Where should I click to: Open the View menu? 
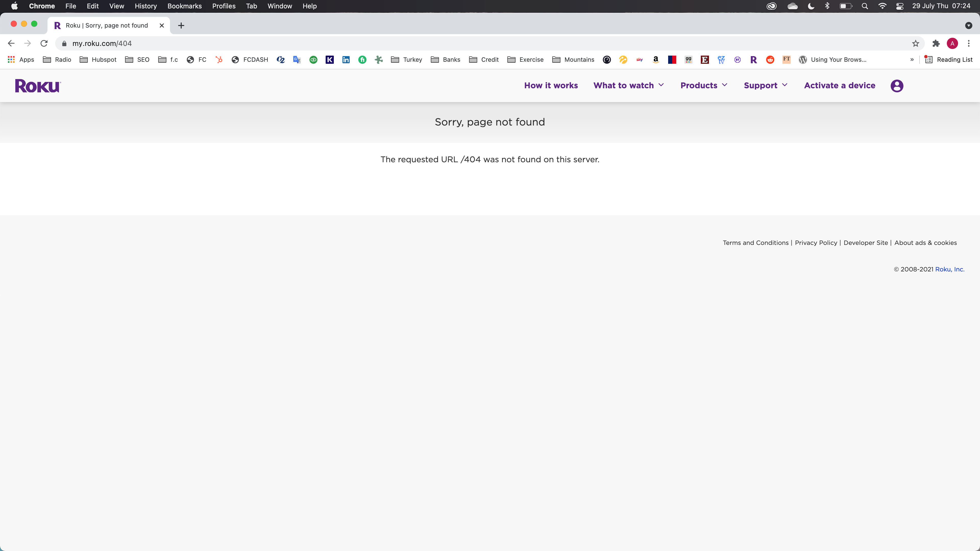116,6
